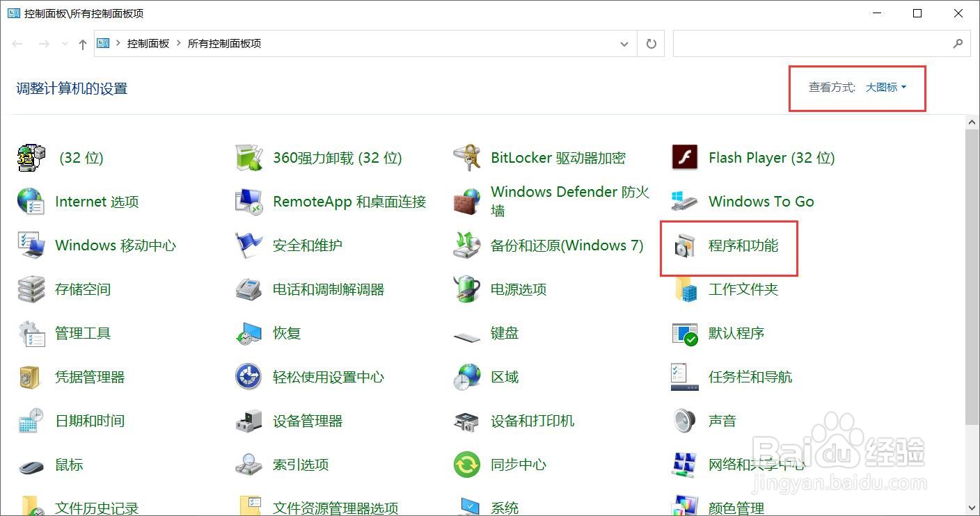The height and width of the screenshot is (516, 980).
Task: Open 任务栏和导航 icon
Action: [684, 377]
